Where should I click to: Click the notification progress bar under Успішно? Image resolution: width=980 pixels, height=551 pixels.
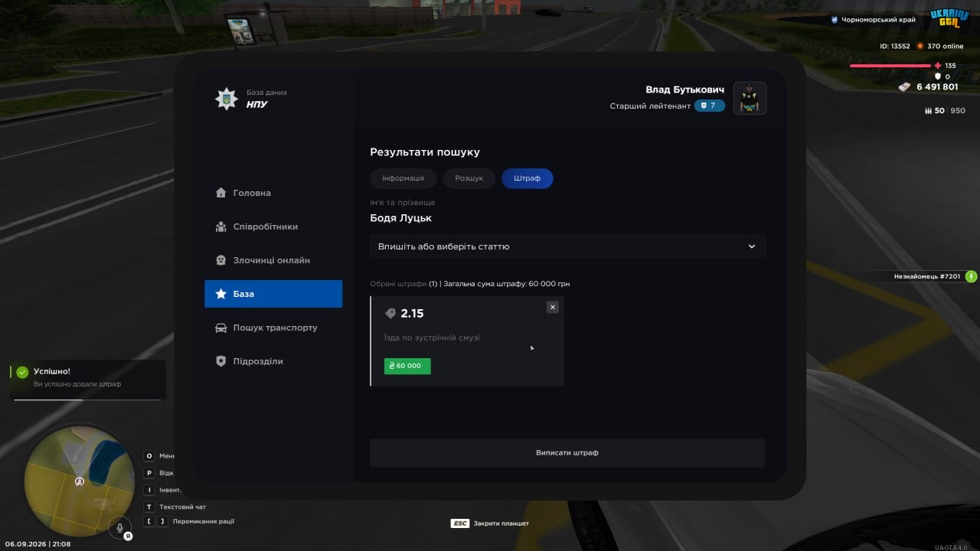point(88,399)
